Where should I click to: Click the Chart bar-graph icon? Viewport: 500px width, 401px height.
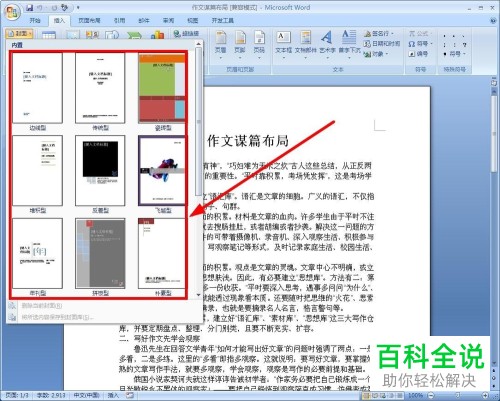pyautogui.click(x=157, y=35)
